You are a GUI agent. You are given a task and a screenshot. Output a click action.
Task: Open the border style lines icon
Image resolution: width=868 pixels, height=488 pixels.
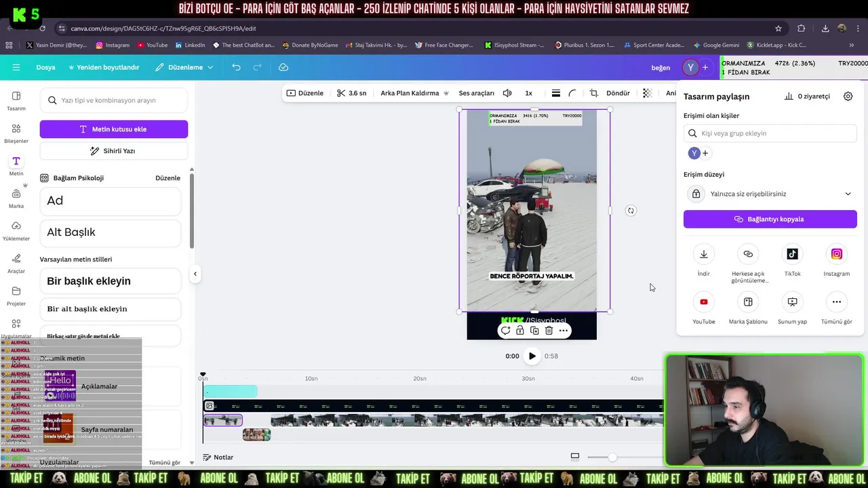(556, 93)
